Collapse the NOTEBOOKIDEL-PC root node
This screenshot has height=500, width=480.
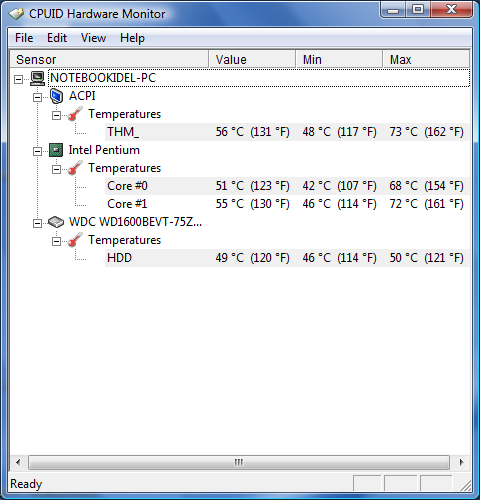(x=19, y=79)
